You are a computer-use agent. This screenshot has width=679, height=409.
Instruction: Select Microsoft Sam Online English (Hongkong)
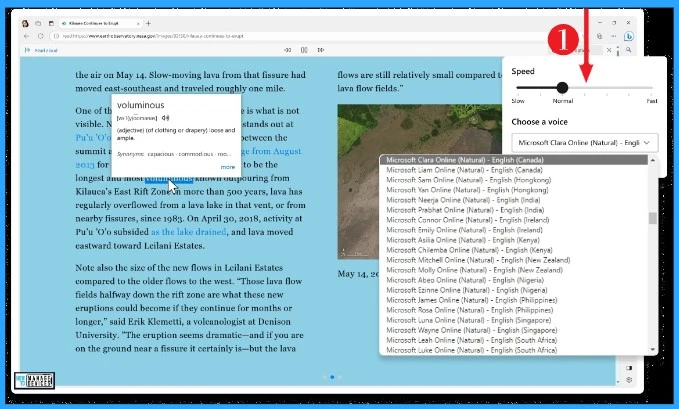[x=514, y=180]
